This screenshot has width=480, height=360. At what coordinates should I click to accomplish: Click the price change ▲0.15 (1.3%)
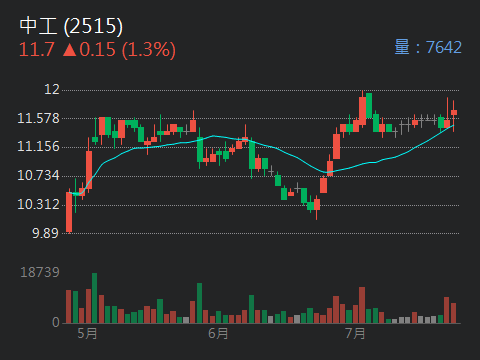pos(119,50)
